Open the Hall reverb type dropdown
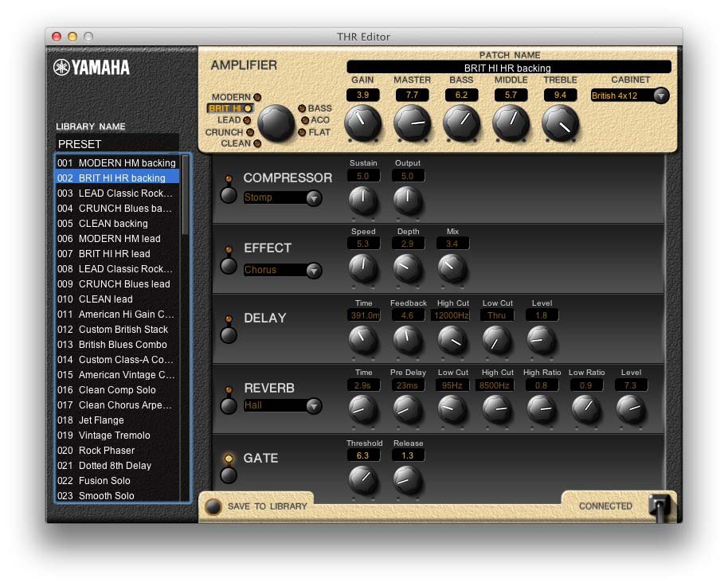Viewport: 728px width, 586px height. coord(282,405)
